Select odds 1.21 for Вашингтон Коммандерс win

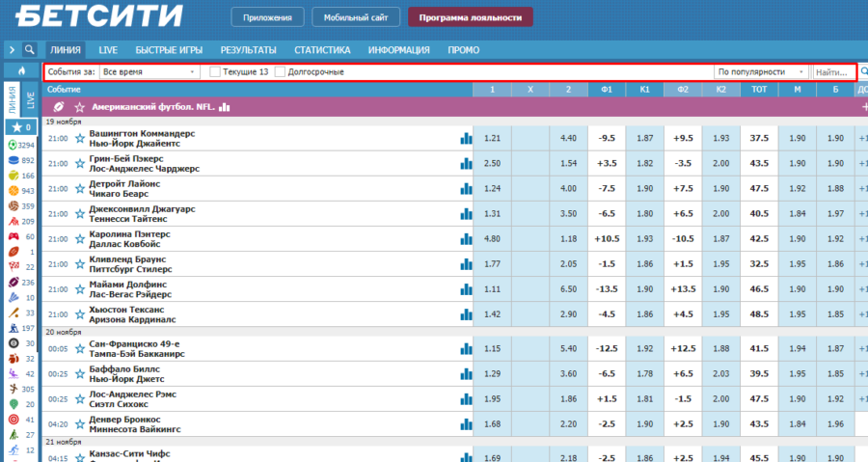coord(492,138)
